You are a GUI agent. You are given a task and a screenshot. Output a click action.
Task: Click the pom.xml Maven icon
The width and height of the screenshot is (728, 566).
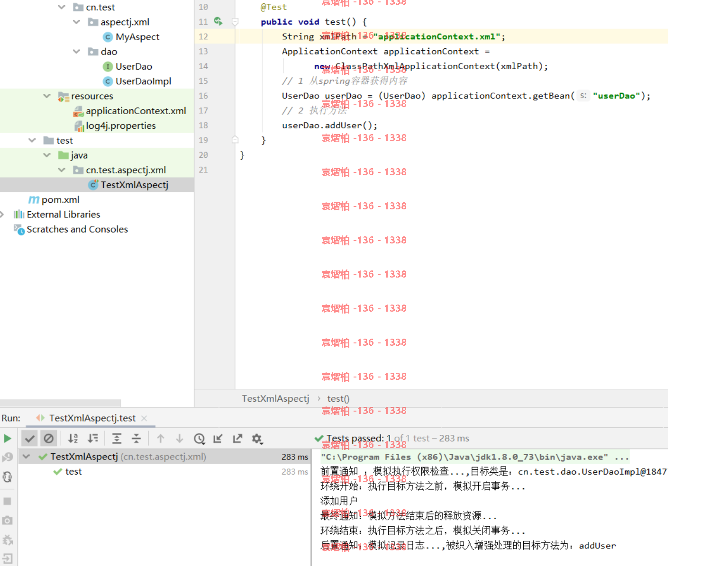tap(34, 200)
